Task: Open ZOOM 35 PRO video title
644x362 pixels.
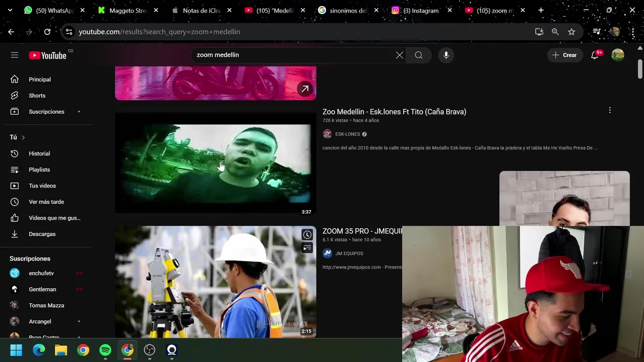Action: [362, 231]
